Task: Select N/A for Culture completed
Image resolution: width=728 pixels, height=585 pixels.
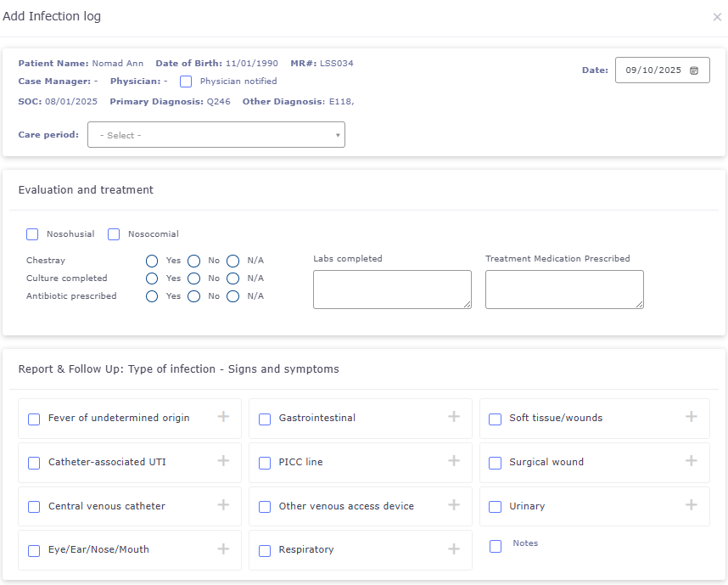Action: pos(233,278)
